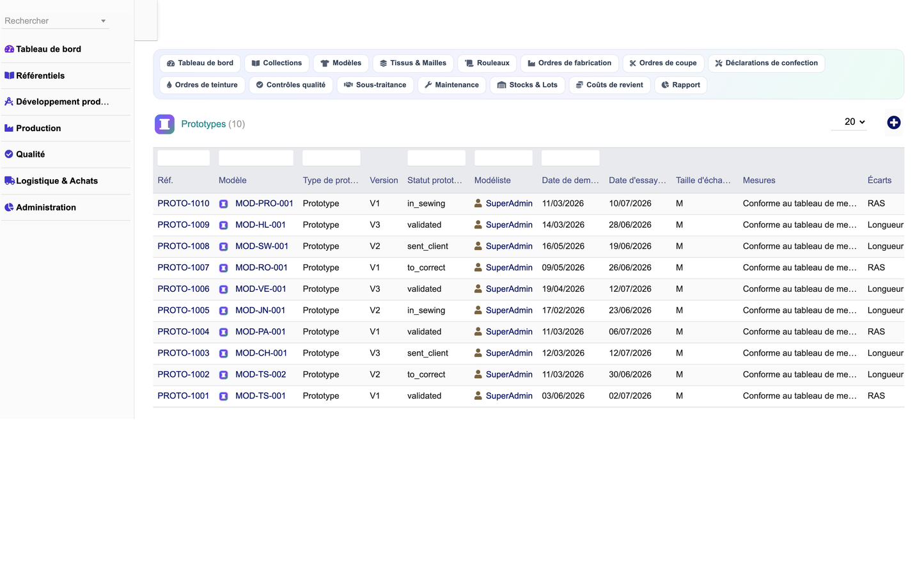Open the Contrôles qualité tab
924x572 pixels.
[x=291, y=85]
